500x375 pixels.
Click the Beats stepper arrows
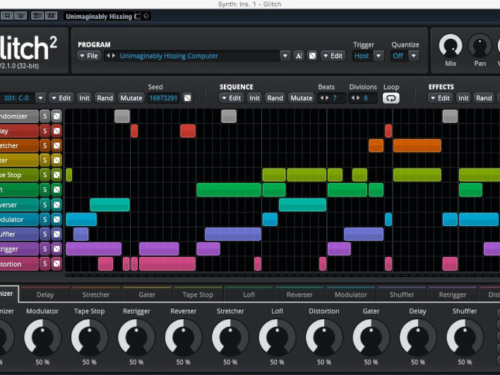click(x=324, y=98)
